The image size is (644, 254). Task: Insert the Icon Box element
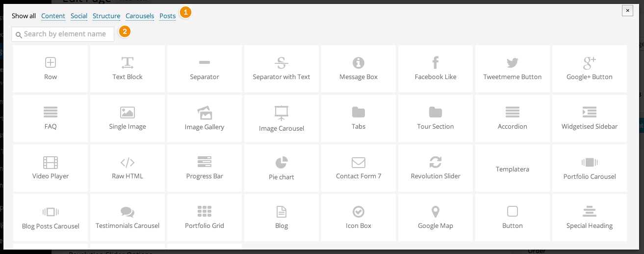click(359, 218)
